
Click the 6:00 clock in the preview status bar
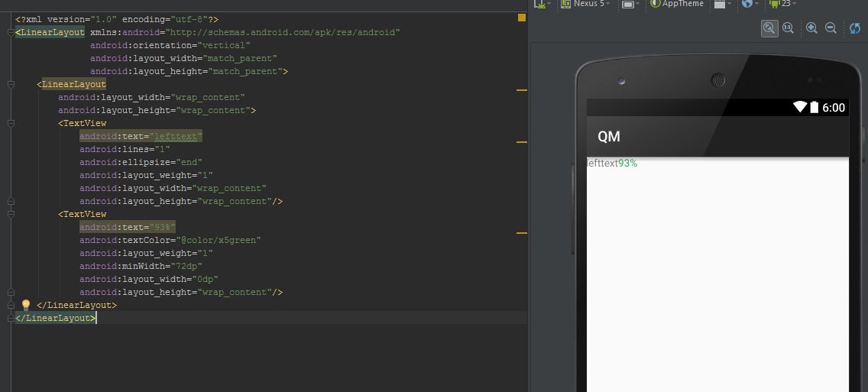click(x=834, y=108)
